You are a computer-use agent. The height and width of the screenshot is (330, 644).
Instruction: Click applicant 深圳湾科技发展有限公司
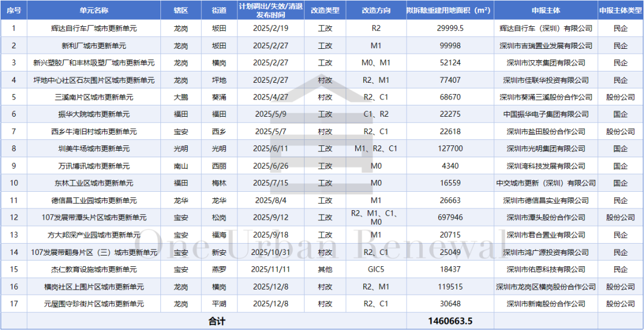click(546, 166)
